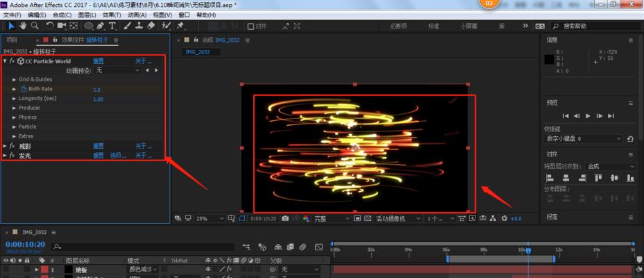Switch to the 项目 panel tab
Viewport: 644px width, 278px height.
pos(12,40)
